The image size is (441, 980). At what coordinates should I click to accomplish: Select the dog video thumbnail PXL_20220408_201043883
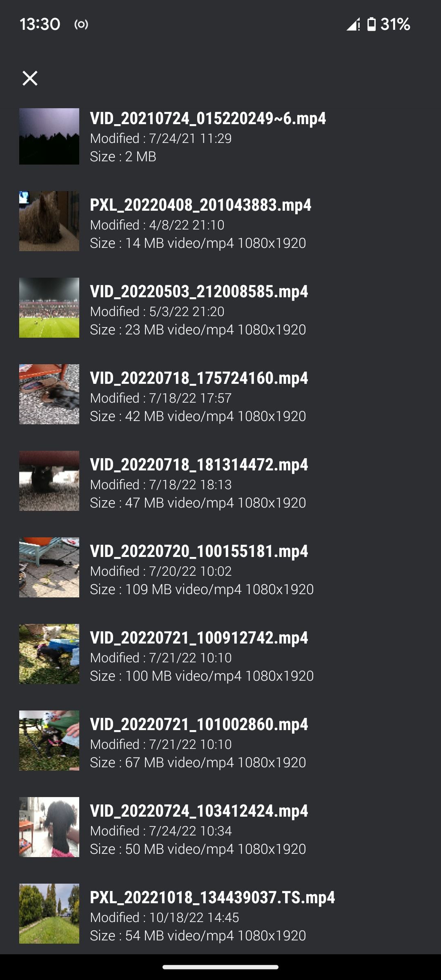[x=49, y=221]
